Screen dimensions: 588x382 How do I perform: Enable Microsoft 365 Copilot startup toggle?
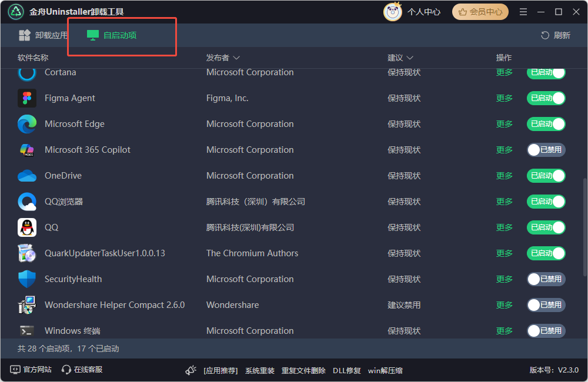point(546,150)
